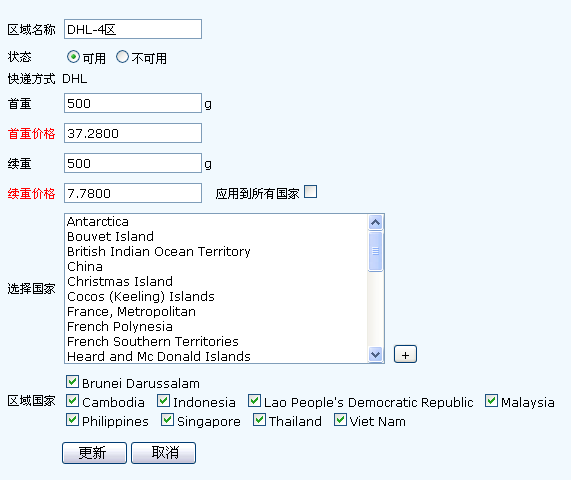Image resolution: width=571 pixels, height=480 pixels.
Task: Uncheck the Viet Nam checkbox
Action: [340, 420]
